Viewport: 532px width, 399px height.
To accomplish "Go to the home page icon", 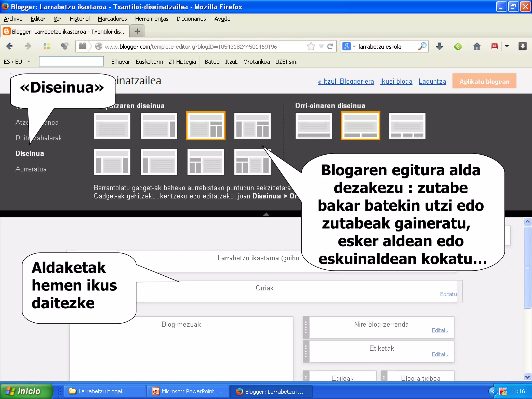I will (x=477, y=46).
